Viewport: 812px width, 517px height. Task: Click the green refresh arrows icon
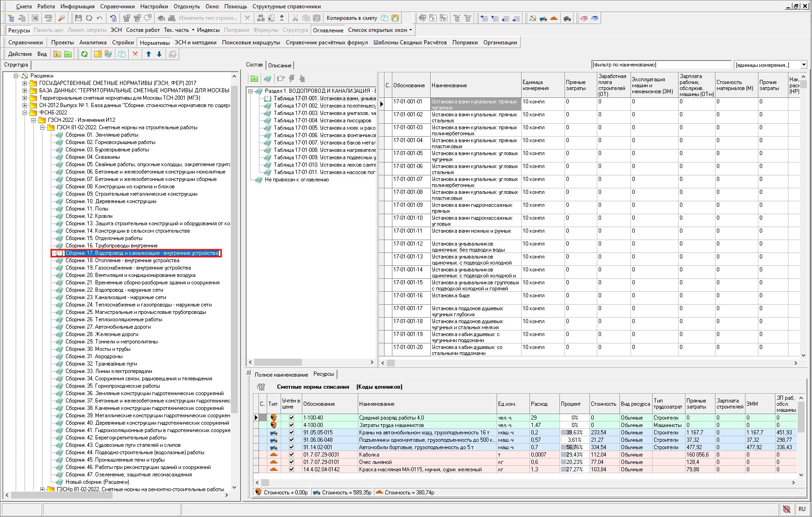(84, 54)
